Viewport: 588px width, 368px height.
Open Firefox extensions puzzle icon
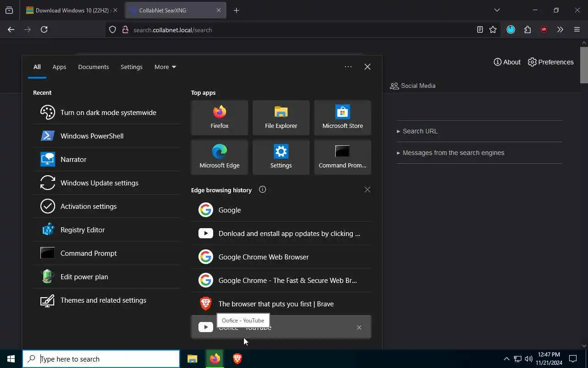(x=527, y=29)
